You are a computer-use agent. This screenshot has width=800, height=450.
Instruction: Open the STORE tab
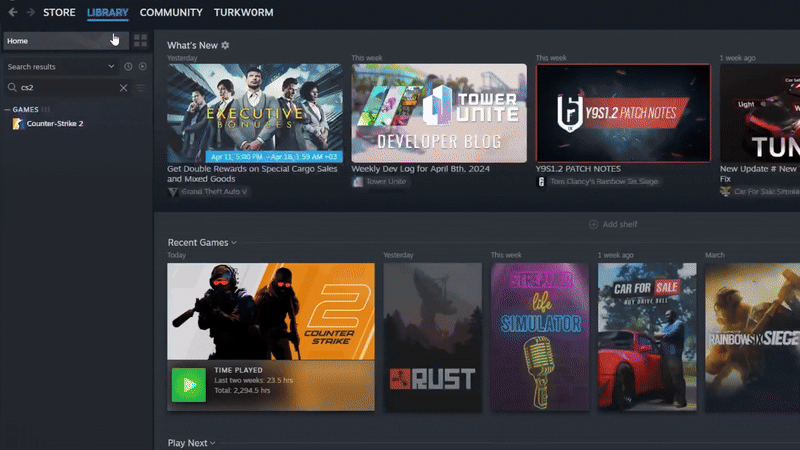[59, 12]
